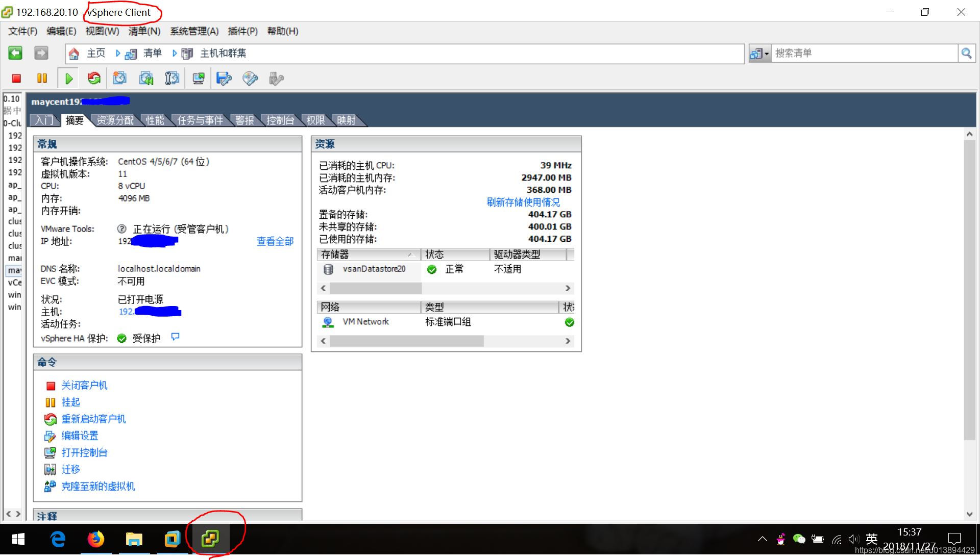Sort by the 存储器 column header
This screenshot has width=980, height=560.
pos(368,254)
